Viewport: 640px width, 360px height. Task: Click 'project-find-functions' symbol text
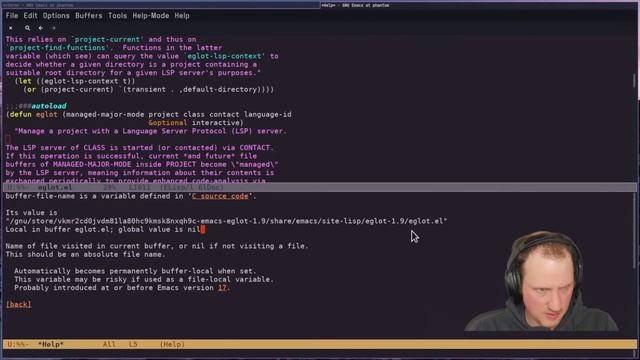tap(57, 48)
